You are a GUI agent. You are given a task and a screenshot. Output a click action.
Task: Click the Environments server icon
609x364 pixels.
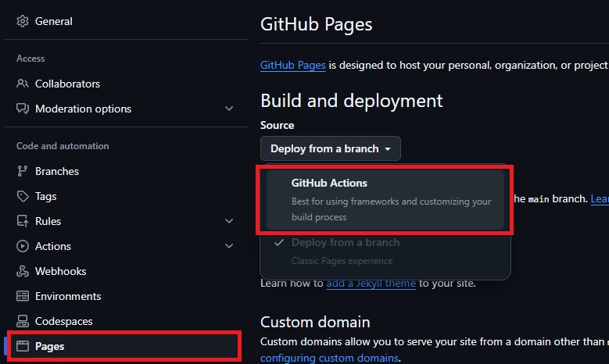click(23, 296)
